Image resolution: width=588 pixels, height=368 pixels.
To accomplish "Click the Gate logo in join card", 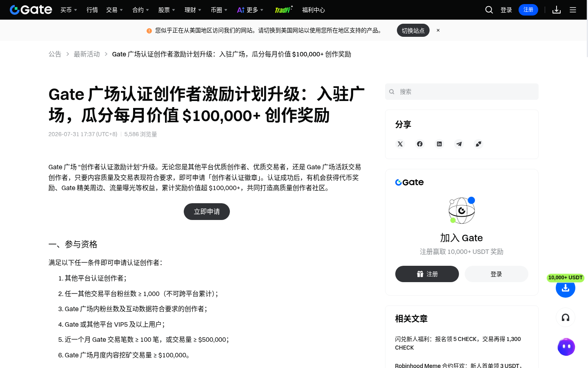I will point(409,182).
